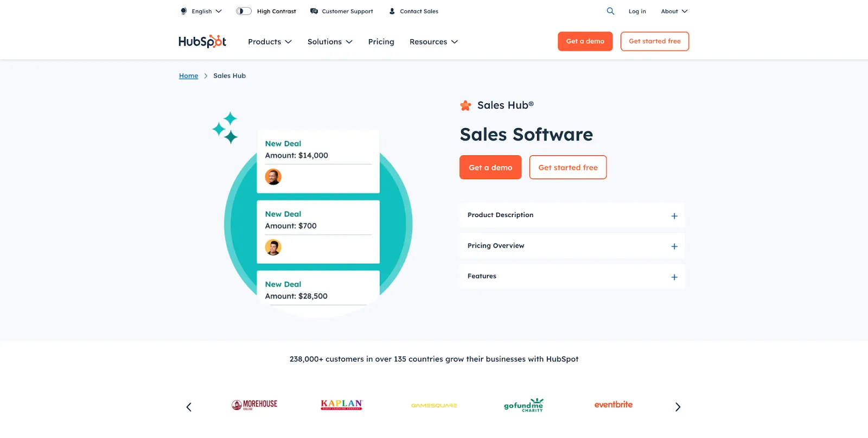Image resolution: width=868 pixels, height=438 pixels.
Task: Click the HubSpot logo
Action: (202, 41)
